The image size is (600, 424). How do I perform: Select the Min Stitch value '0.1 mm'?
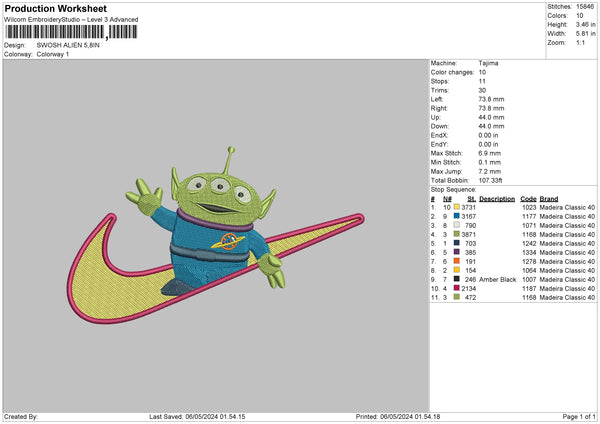[489, 162]
